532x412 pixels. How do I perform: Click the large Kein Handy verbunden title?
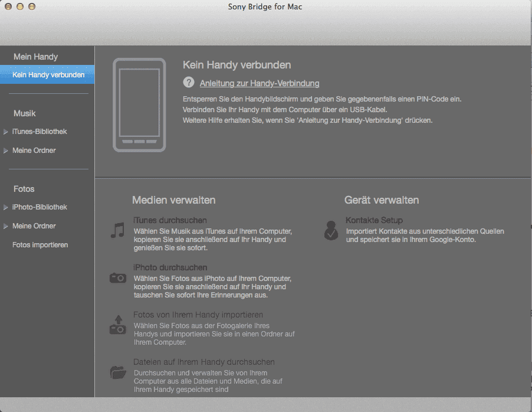tap(237, 64)
